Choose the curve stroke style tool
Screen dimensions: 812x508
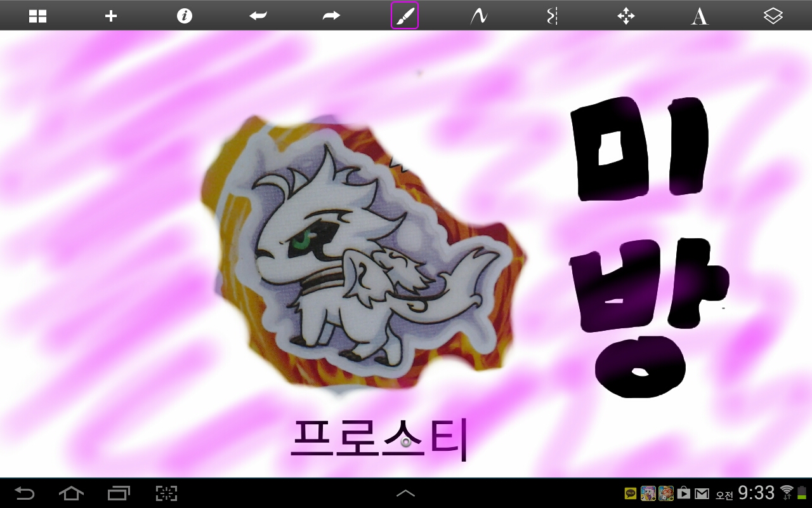click(478, 16)
